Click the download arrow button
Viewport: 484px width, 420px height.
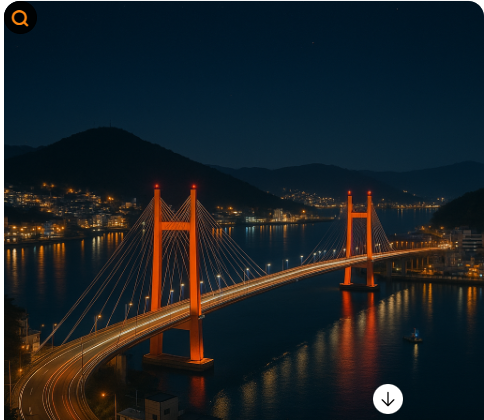tap(388, 399)
